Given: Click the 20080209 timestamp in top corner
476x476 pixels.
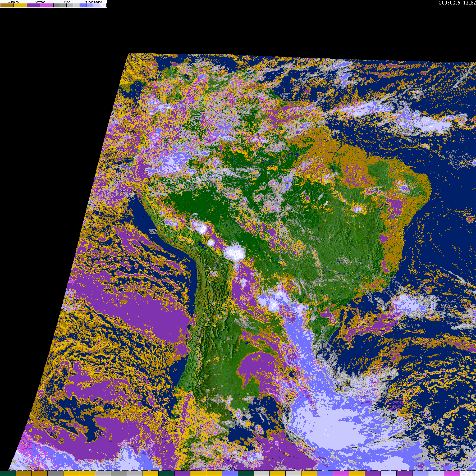Looking at the screenshot, I should click(x=450, y=3).
